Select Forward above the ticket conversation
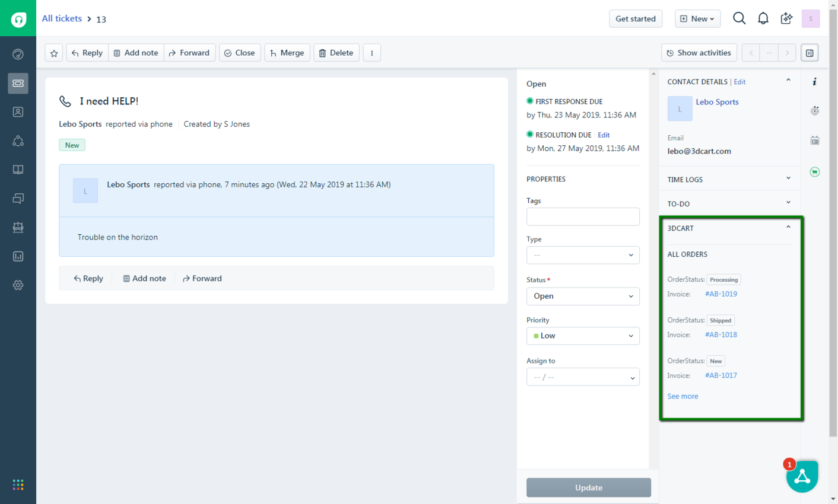This screenshot has height=504, width=838. click(x=202, y=278)
